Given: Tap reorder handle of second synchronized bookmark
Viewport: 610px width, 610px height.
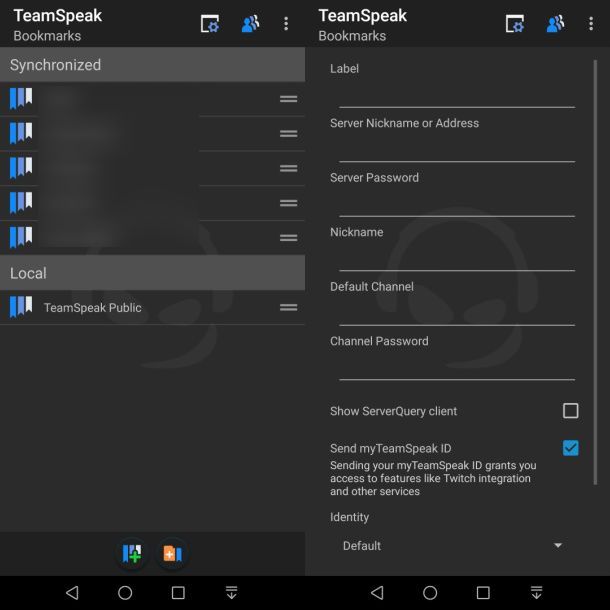Looking at the screenshot, I should [288, 133].
